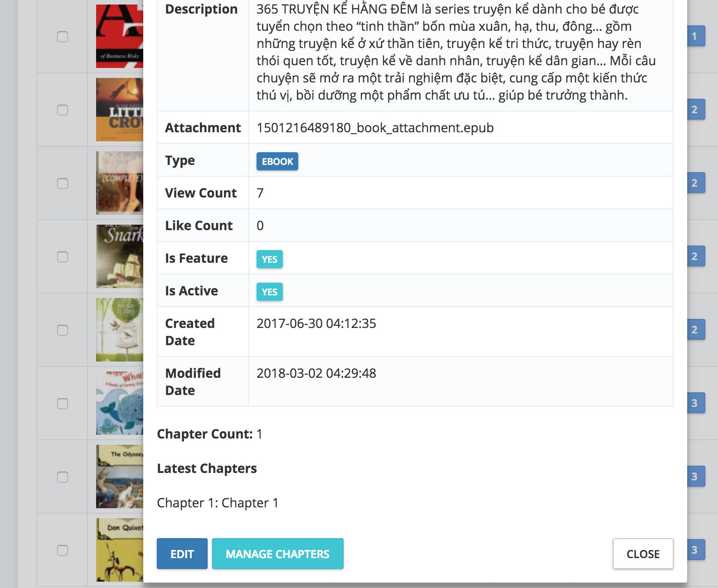
Task: Click the blue 1 badge in first row
Action: point(696,36)
